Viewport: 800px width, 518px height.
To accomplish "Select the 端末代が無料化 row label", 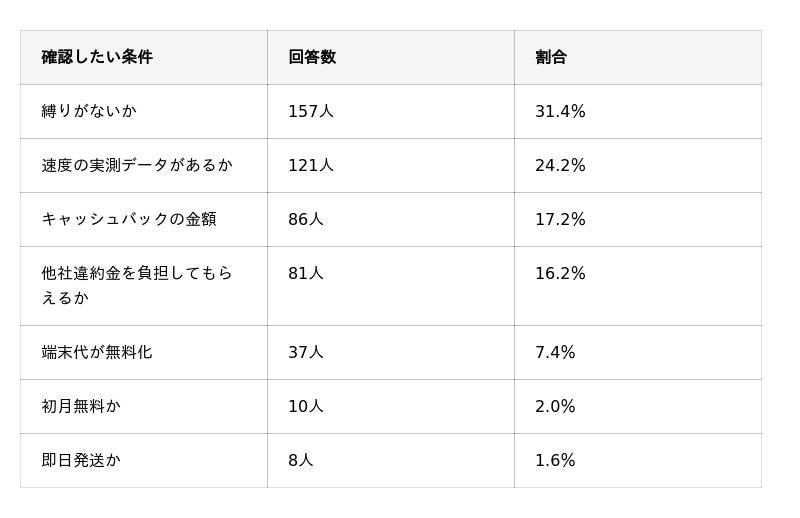I will click(97, 352).
